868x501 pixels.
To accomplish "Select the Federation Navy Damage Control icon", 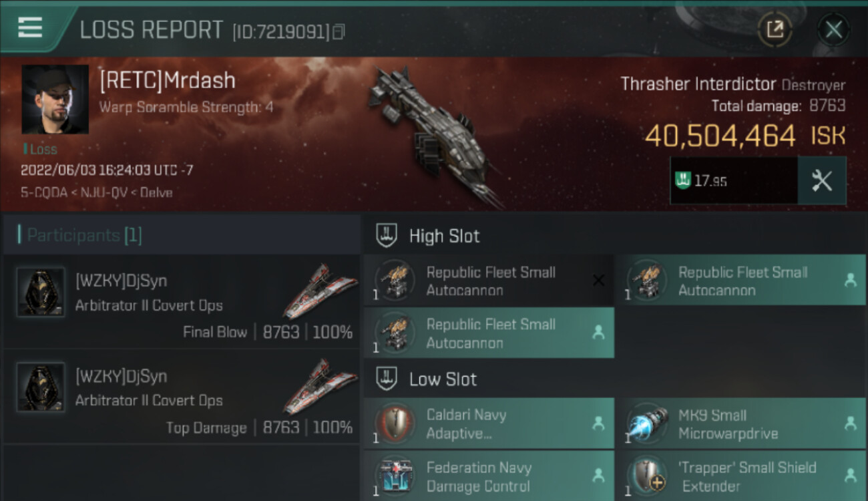I will click(395, 477).
